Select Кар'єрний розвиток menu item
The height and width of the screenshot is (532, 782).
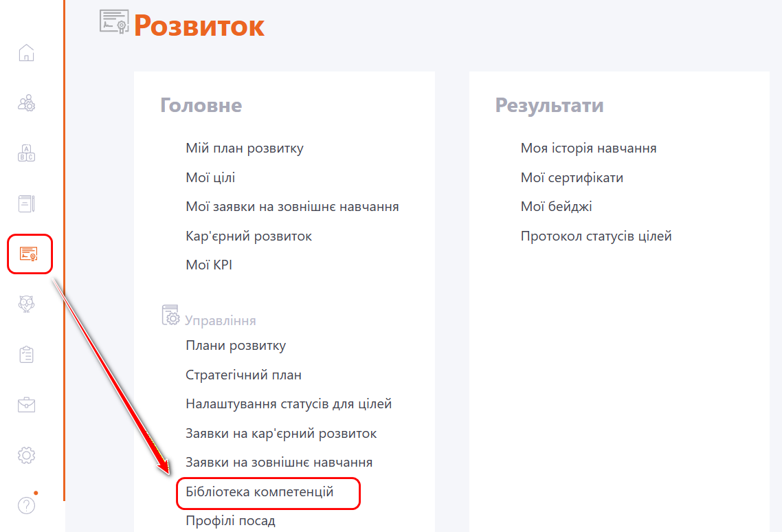249,236
